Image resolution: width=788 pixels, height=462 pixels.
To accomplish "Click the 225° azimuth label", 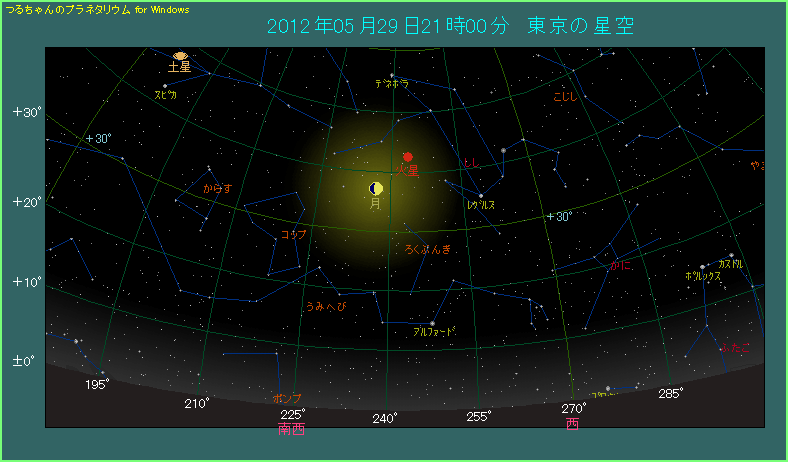I will 293,415.
